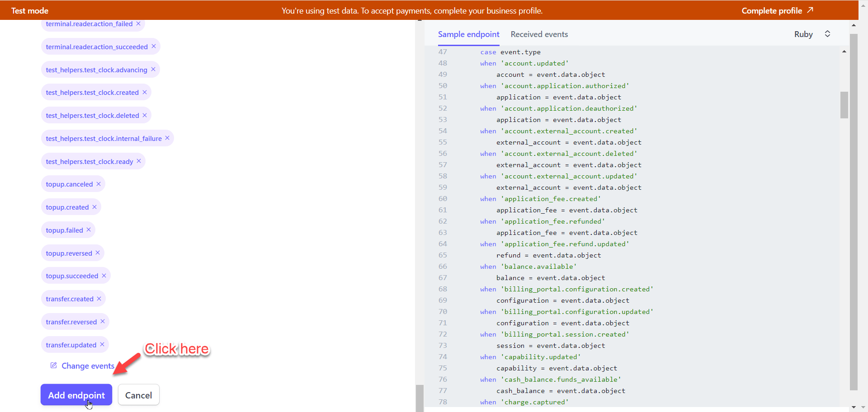Remove the transfer.reversed event tag
Screen dimensions: 868x412
coord(103,322)
